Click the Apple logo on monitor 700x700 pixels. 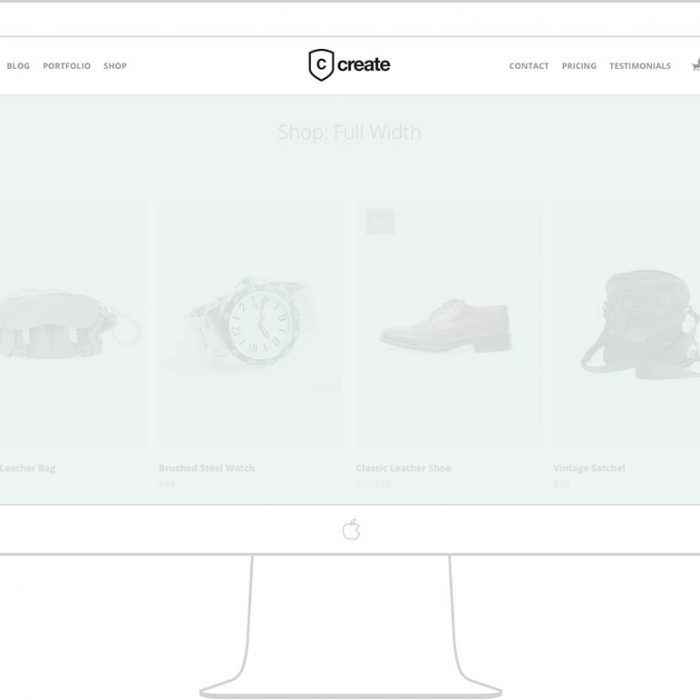coord(351,529)
